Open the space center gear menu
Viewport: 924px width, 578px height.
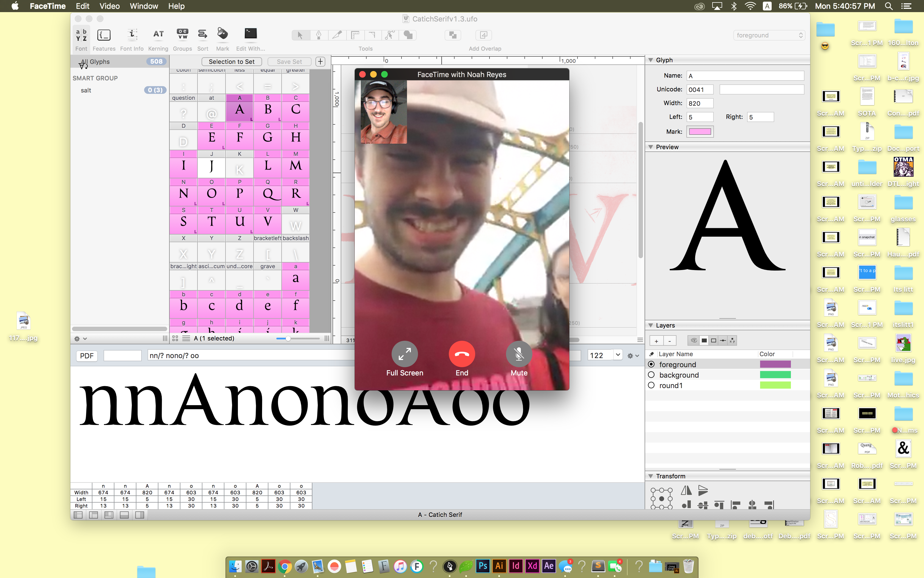click(x=633, y=356)
